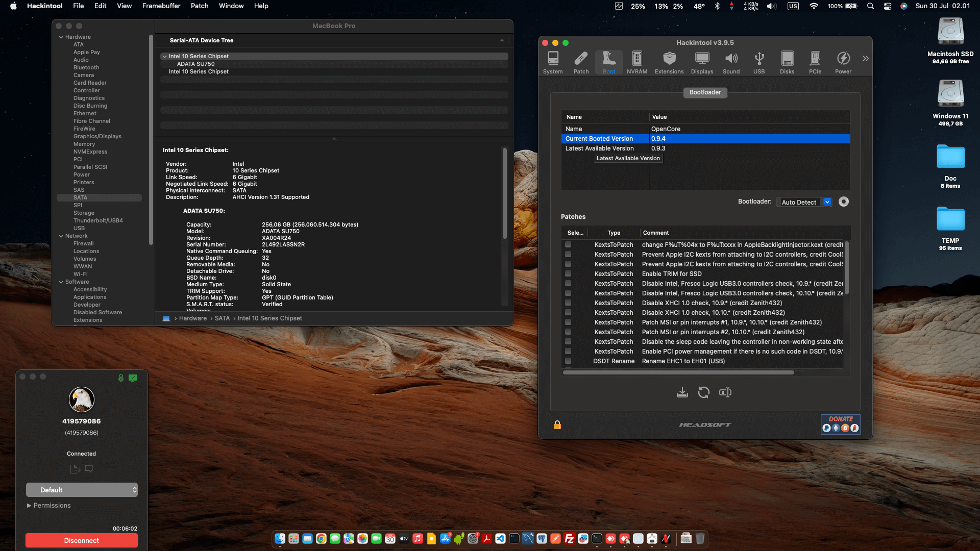Show more Hackintool toolbar items
Viewport: 980px width, 551px height.
866,59
